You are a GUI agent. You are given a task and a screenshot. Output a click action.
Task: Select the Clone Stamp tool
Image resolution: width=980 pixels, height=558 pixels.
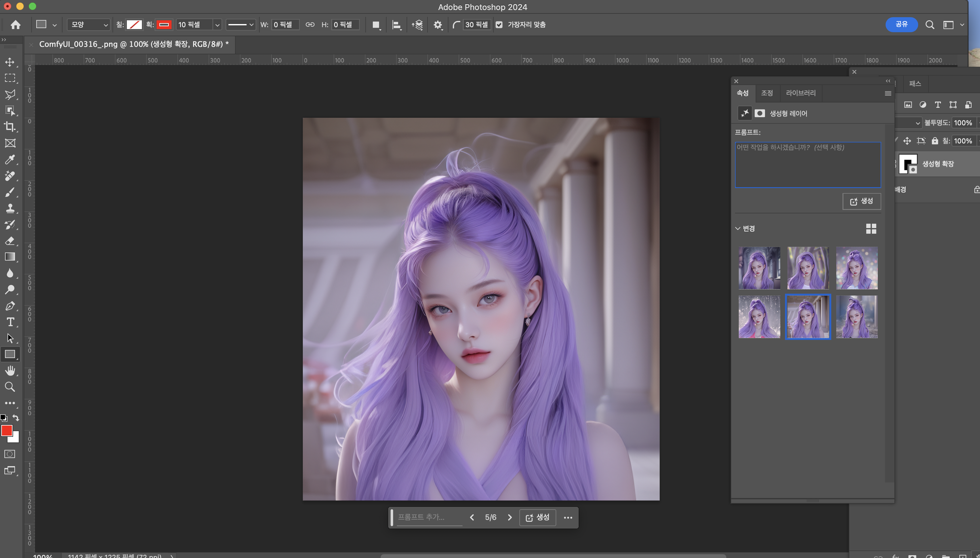pos(10,208)
